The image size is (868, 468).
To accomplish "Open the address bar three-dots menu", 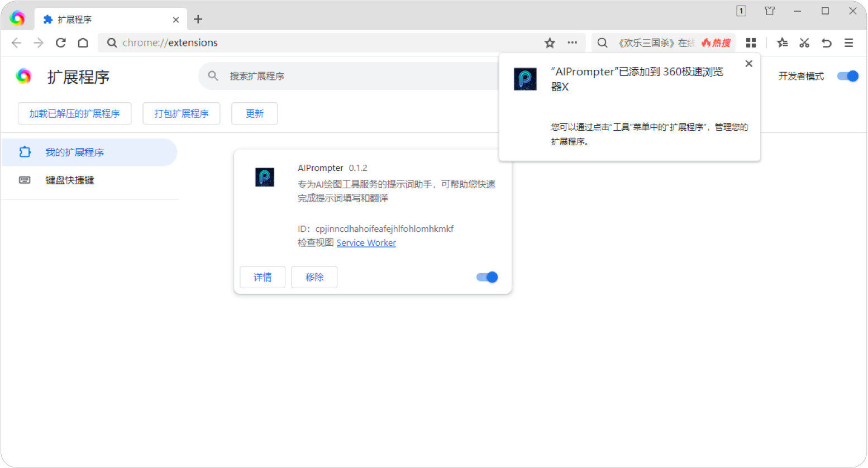I will pyautogui.click(x=573, y=42).
